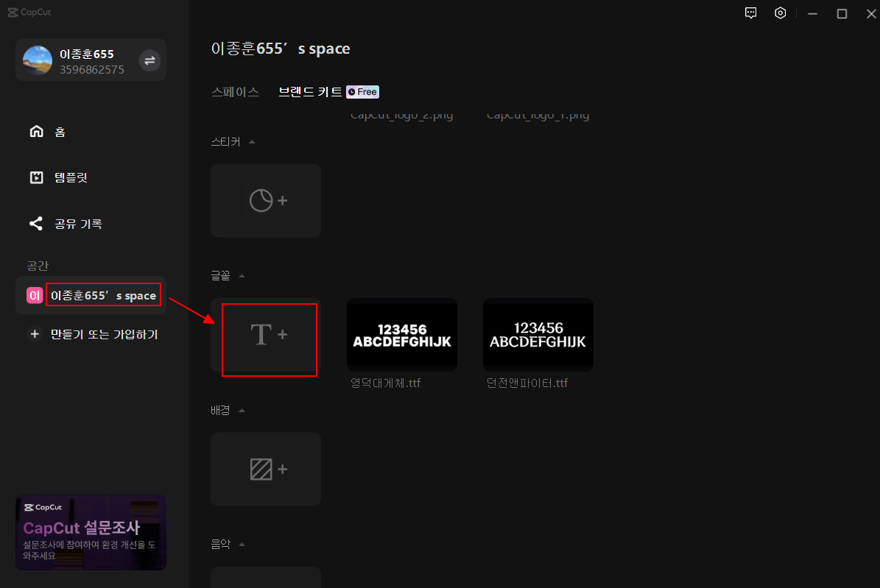Click the Free badge
The width and height of the screenshot is (880, 588).
[362, 92]
